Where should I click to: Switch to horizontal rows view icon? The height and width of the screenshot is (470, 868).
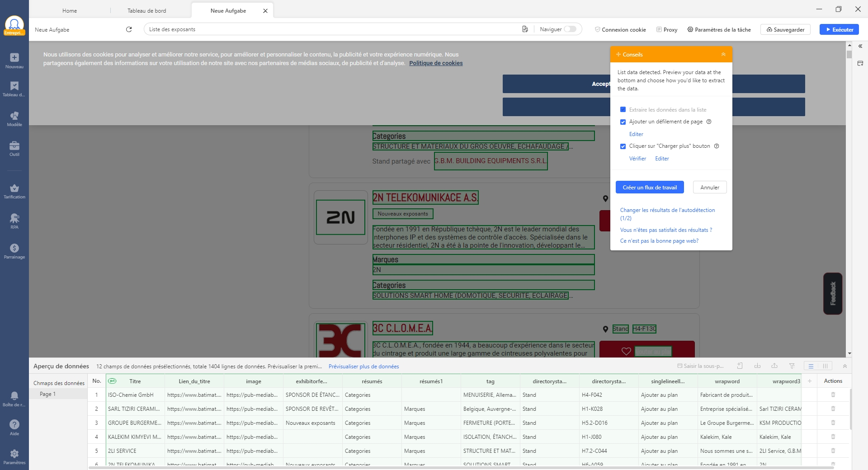click(x=811, y=366)
